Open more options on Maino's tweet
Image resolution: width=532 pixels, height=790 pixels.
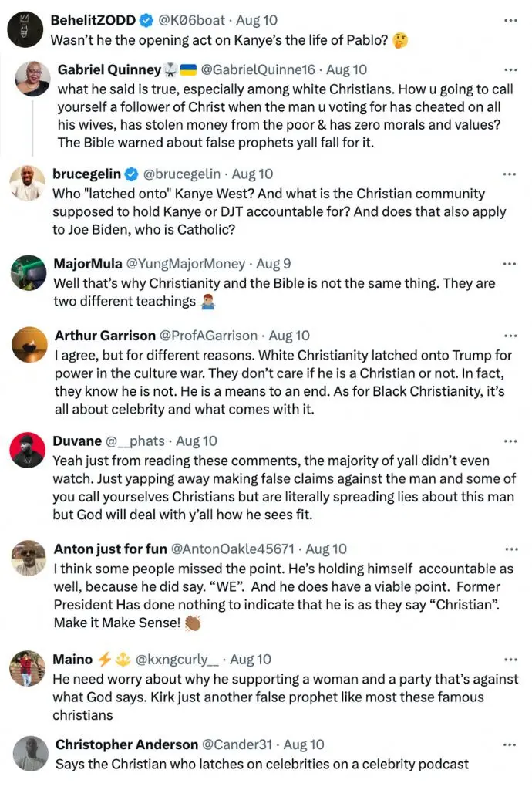pos(510,660)
